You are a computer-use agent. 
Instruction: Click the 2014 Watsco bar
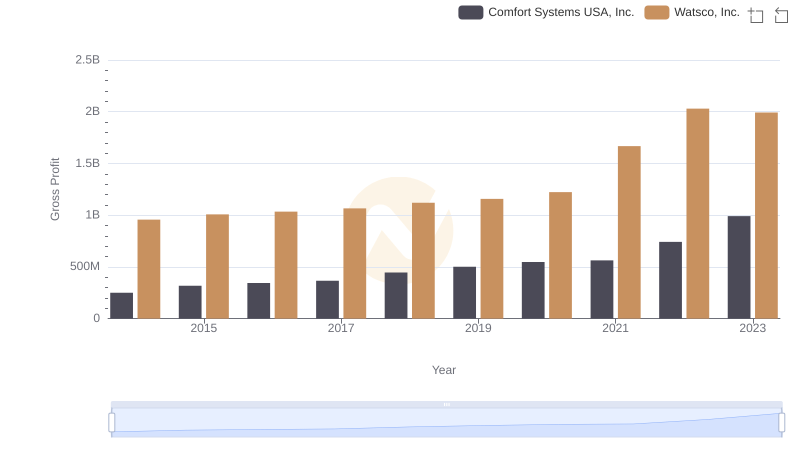(149, 269)
